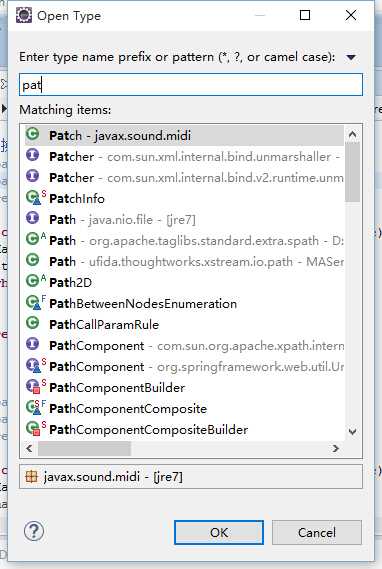Click the OK button

point(219,532)
